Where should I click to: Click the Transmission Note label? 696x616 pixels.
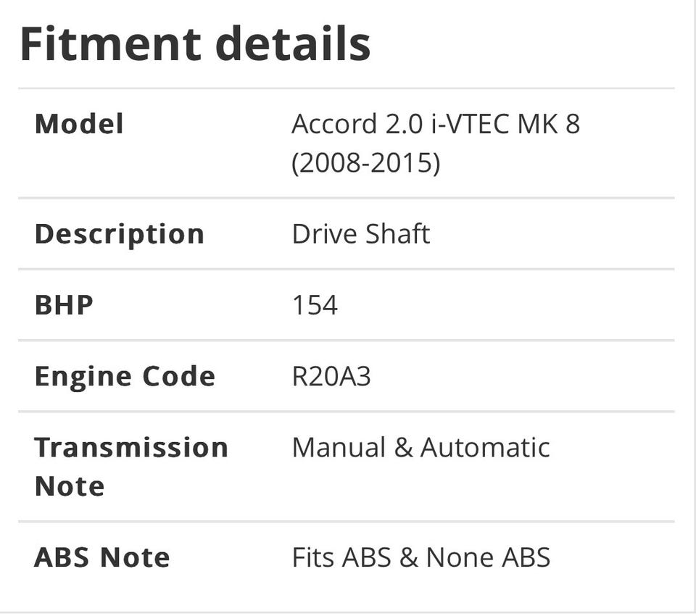(130, 466)
